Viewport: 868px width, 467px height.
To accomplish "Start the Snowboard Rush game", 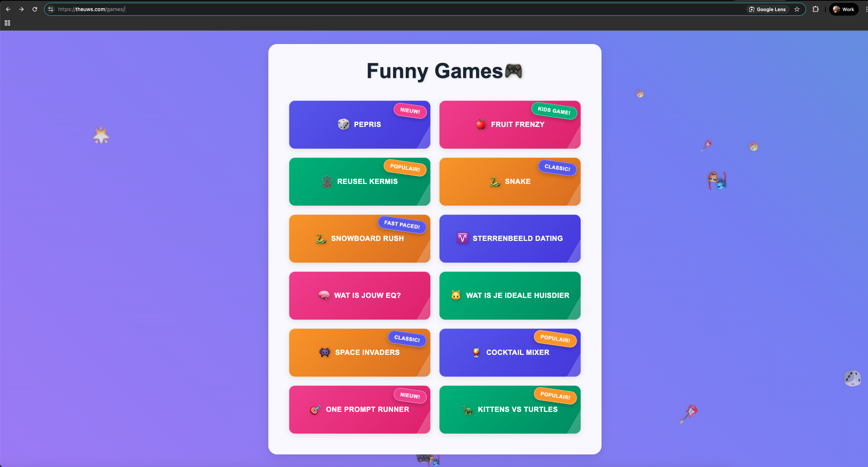I will point(359,239).
